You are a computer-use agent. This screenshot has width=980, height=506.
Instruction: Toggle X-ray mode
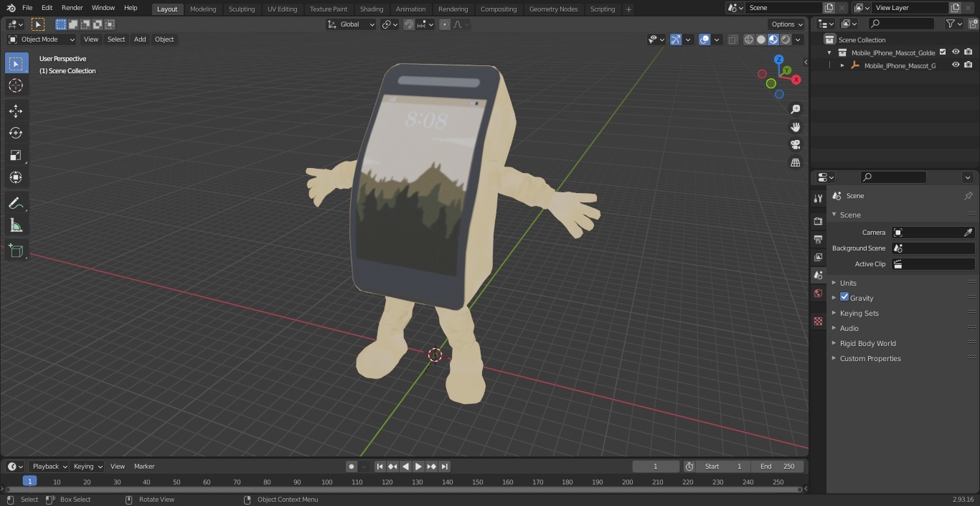732,39
